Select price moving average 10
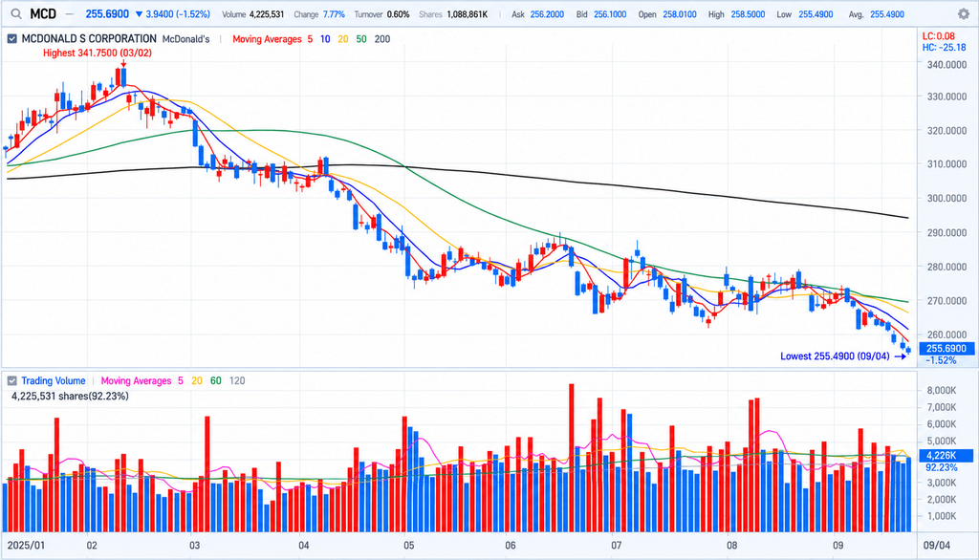The height and width of the screenshot is (560, 979). click(325, 39)
